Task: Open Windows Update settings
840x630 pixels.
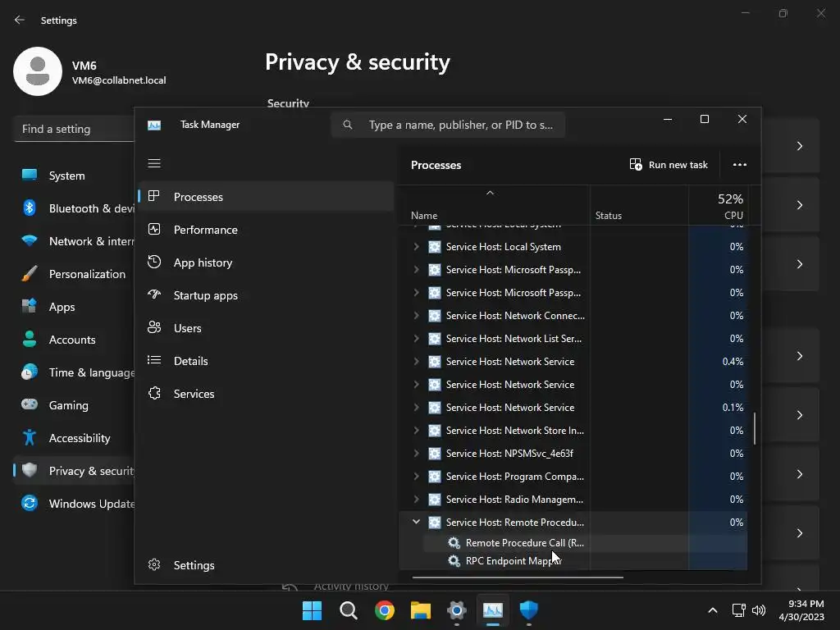Action: 74,504
